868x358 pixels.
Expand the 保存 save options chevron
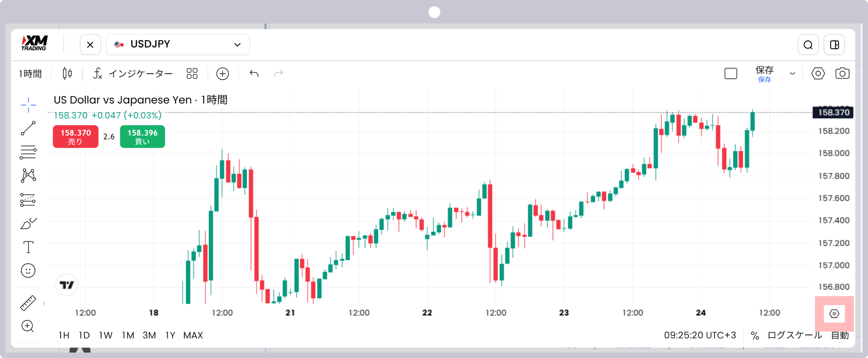click(x=792, y=74)
